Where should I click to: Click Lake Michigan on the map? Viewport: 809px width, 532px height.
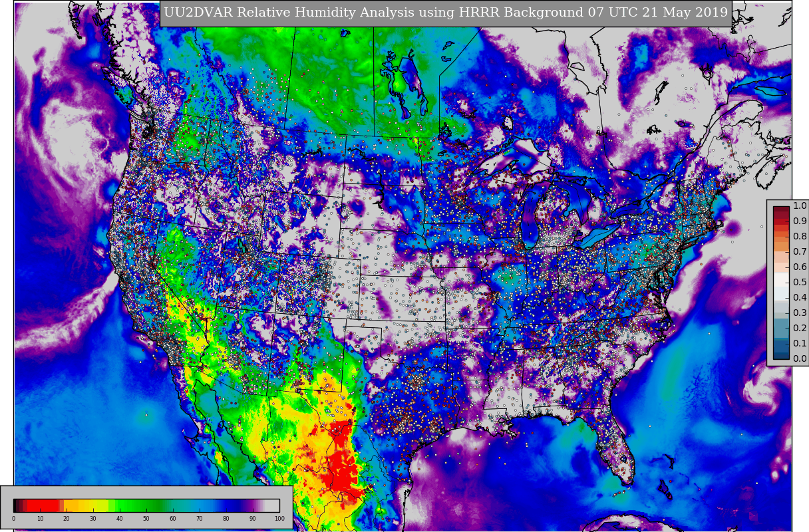pos(531,216)
